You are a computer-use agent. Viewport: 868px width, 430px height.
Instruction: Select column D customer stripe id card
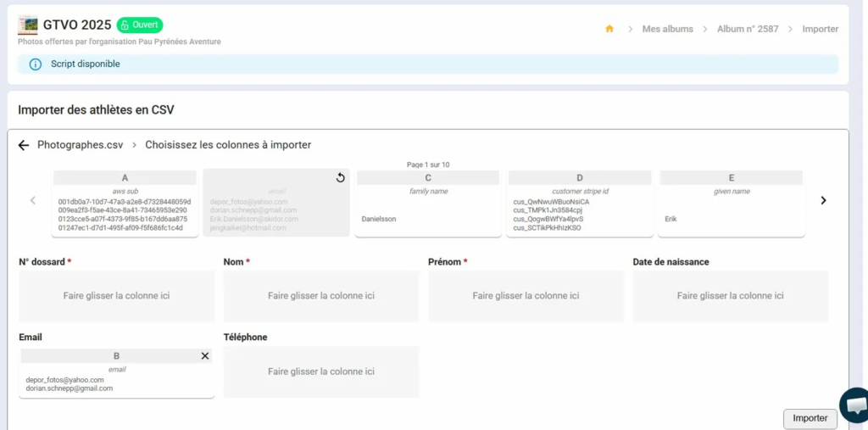tap(579, 204)
